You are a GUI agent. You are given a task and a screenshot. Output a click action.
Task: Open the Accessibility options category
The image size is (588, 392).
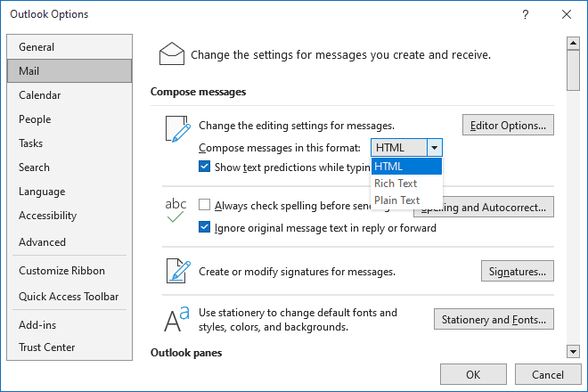69,216
